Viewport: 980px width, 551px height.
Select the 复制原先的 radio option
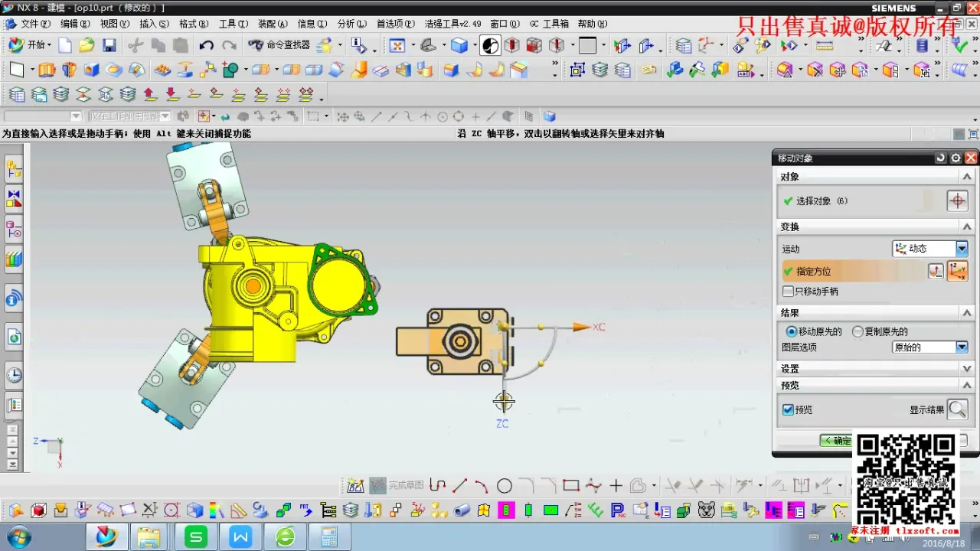(x=858, y=331)
